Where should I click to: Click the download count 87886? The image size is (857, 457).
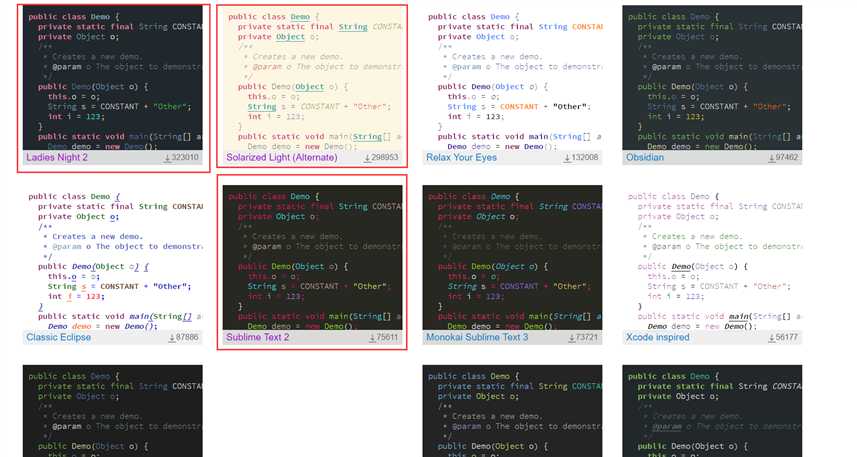coord(187,337)
